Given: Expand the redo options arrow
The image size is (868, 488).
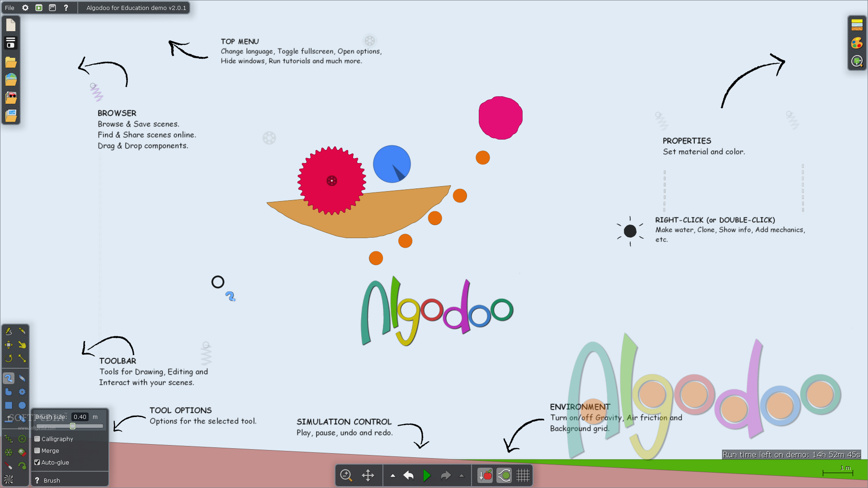Looking at the screenshot, I should [462, 475].
